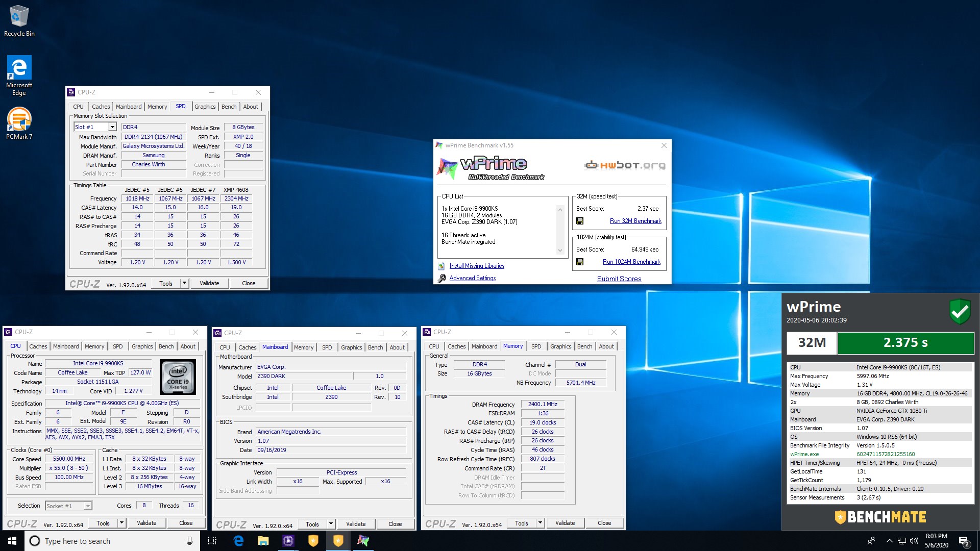Click the CPU-Z SPD window title icon

click(x=71, y=92)
